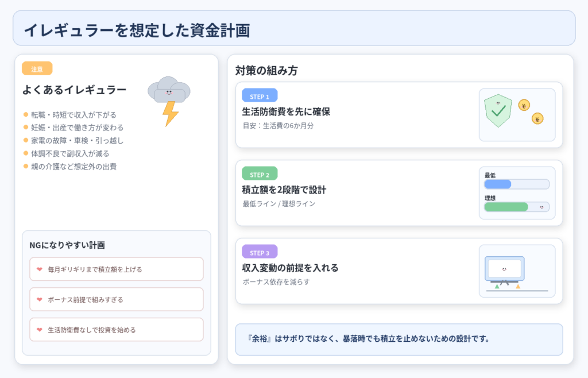588x378 pixels.
Task: Click heart icon beside 生活防衛費なしで投資を始める
Action: tap(40, 330)
